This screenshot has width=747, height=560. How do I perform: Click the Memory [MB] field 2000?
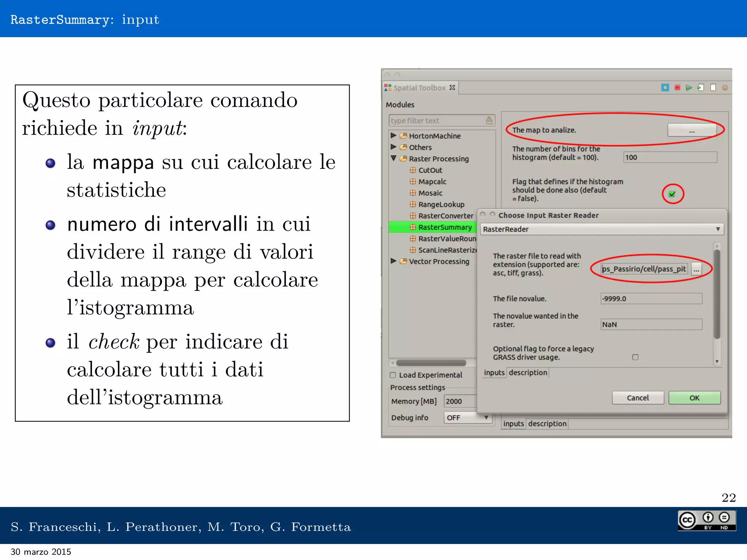tap(460, 401)
